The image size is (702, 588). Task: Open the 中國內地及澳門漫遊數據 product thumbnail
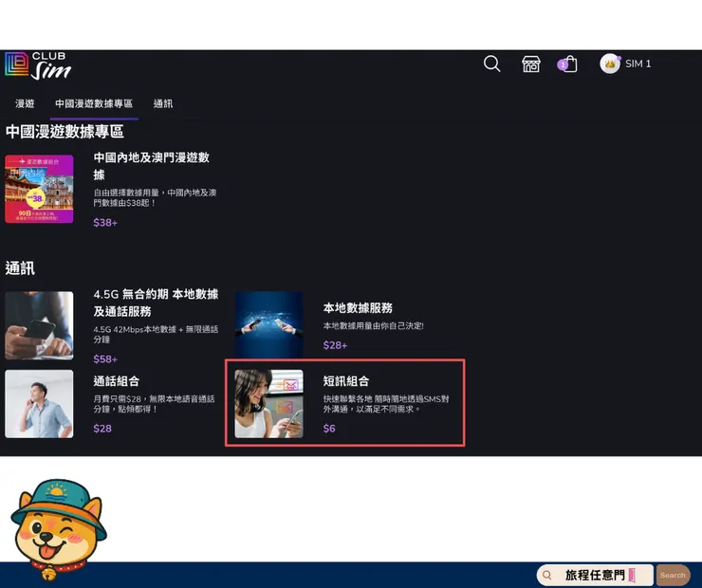40,189
